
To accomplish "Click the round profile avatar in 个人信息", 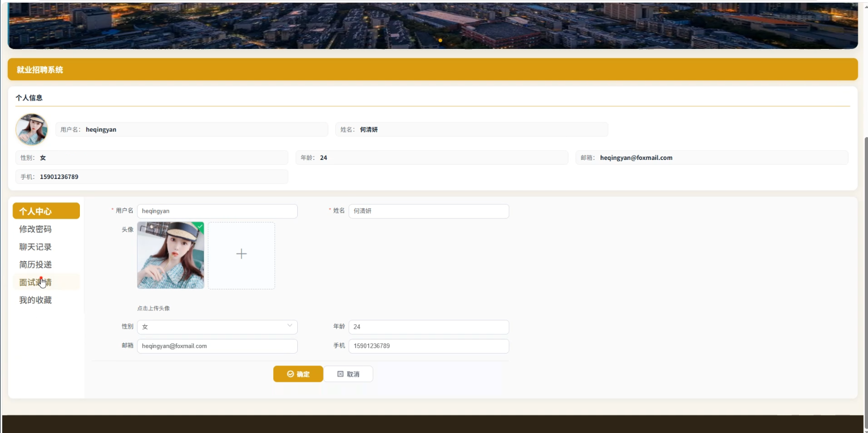I will tap(32, 129).
